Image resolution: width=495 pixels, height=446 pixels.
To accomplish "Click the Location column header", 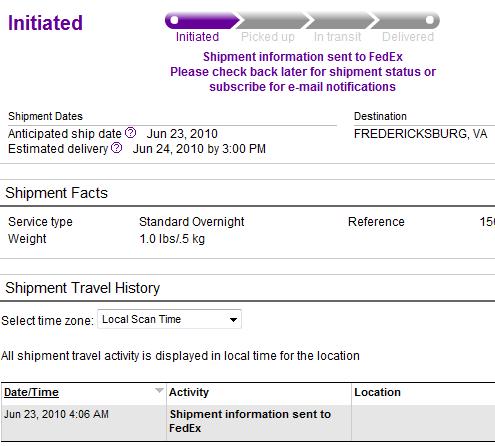I will click(x=377, y=392).
